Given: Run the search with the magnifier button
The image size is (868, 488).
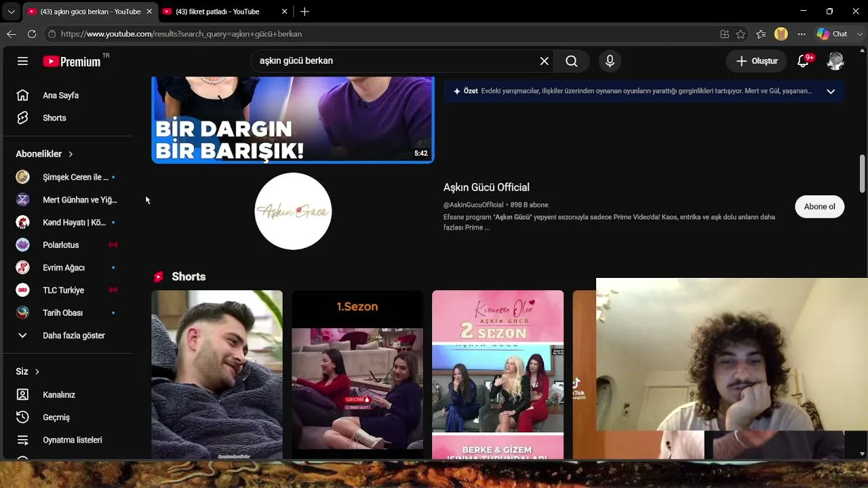Looking at the screenshot, I should tap(572, 61).
